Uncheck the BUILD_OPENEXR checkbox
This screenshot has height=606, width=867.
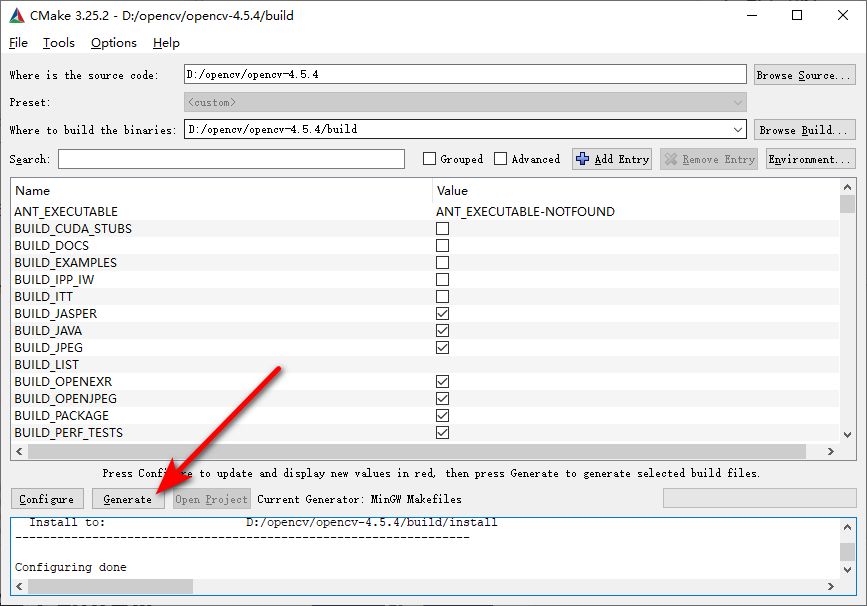coord(442,382)
